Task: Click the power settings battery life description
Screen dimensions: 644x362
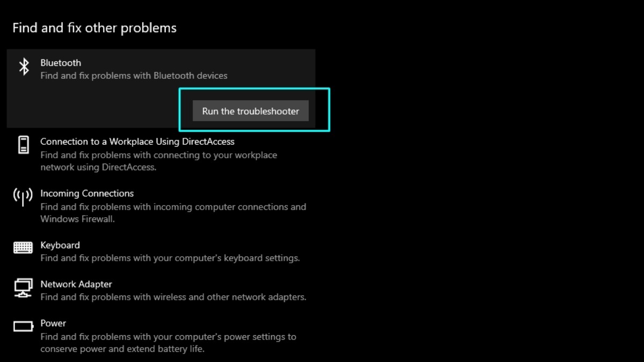Action: (169, 343)
